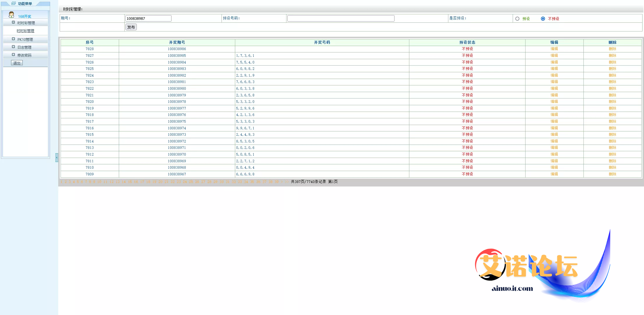
Task: Click the sidebar collapse handle arrow
Action: click(57, 158)
